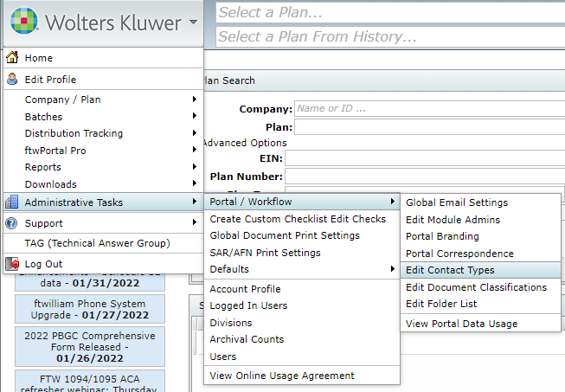
Task: Click the EIN input field
Action: click(425, 158)
